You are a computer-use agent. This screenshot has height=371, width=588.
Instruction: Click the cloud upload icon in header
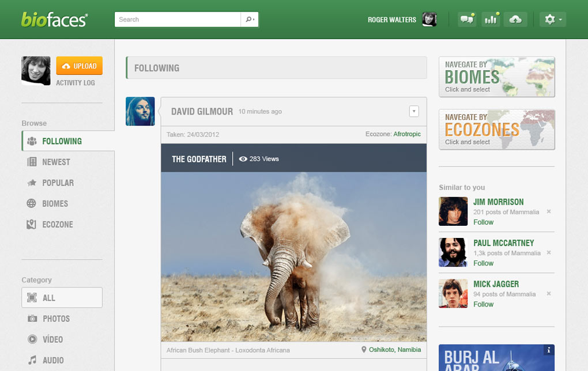pyautogui.click(x=515, y=20)
